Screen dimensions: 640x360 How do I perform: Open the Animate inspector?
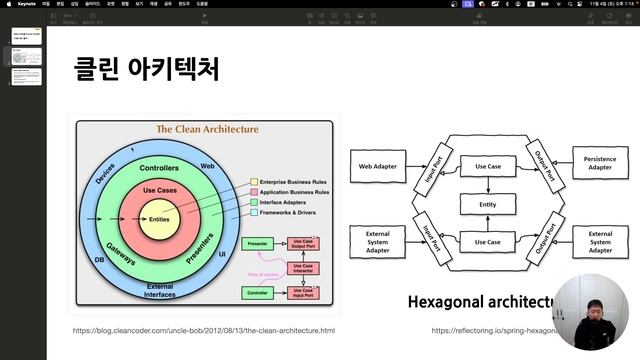[x=609, y=17]
